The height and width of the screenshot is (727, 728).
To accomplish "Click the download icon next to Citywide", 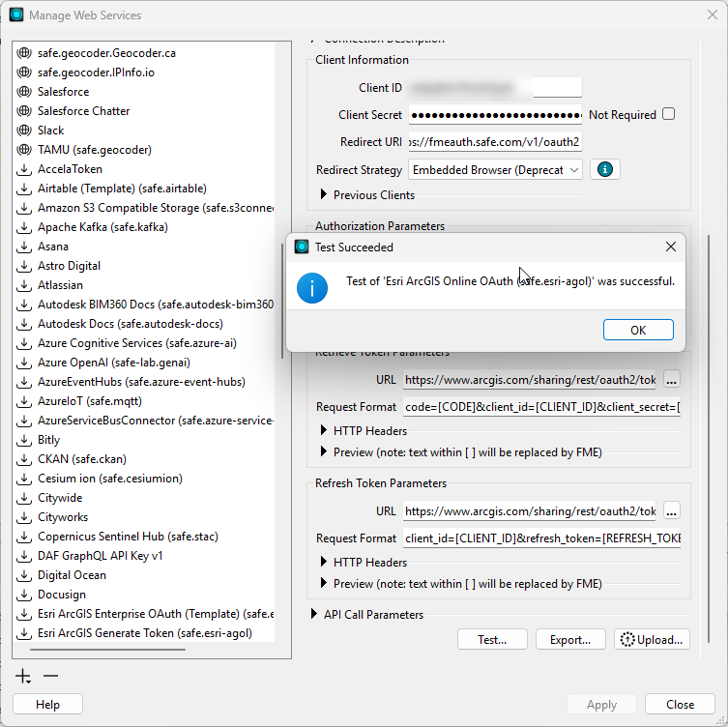I will point(24,498).
